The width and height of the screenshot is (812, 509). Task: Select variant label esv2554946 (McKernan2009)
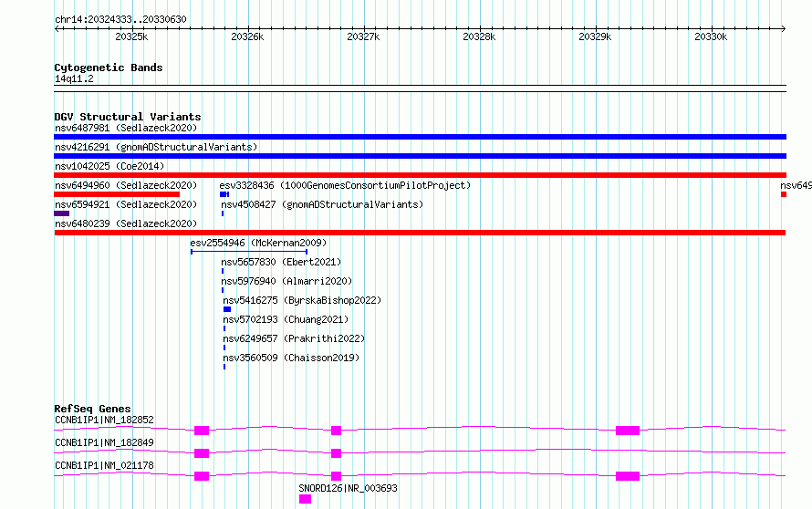258,243
